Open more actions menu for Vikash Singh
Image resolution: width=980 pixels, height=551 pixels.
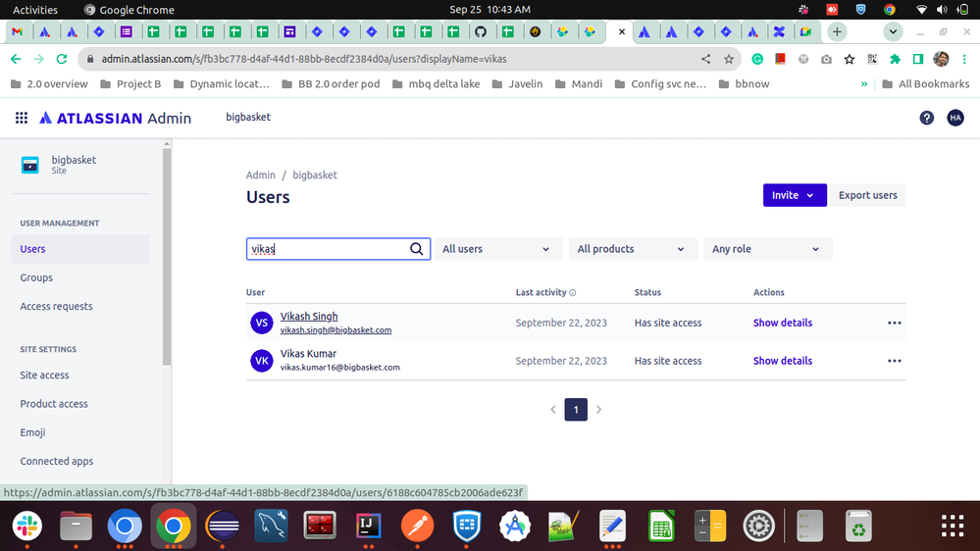tap(895, 323)
